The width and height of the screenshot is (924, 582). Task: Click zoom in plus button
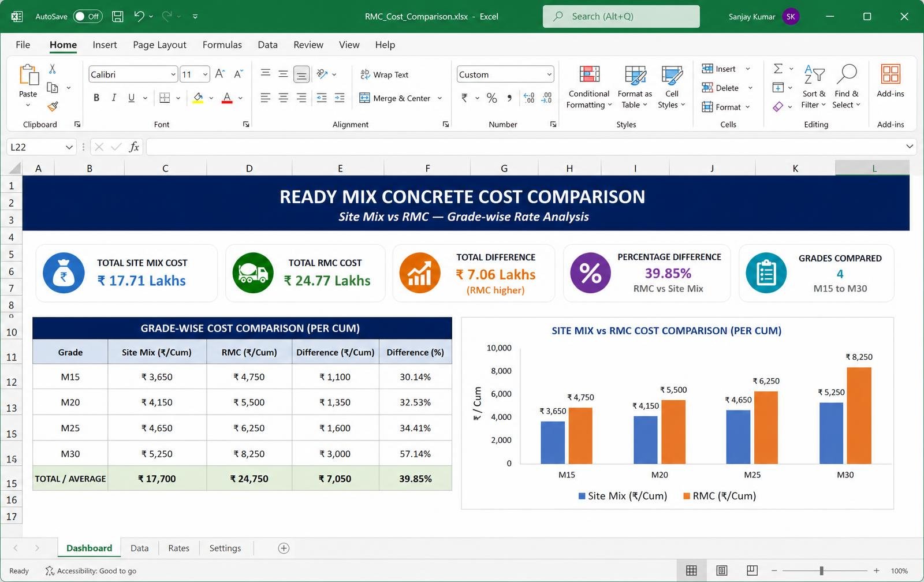click(876, 570)
